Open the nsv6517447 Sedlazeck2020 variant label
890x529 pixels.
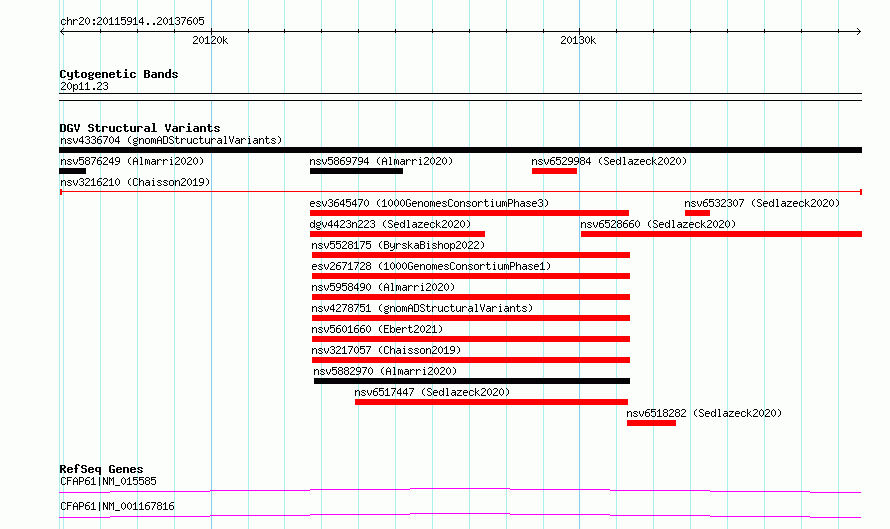pyautogui.click(x=432, y=392)
